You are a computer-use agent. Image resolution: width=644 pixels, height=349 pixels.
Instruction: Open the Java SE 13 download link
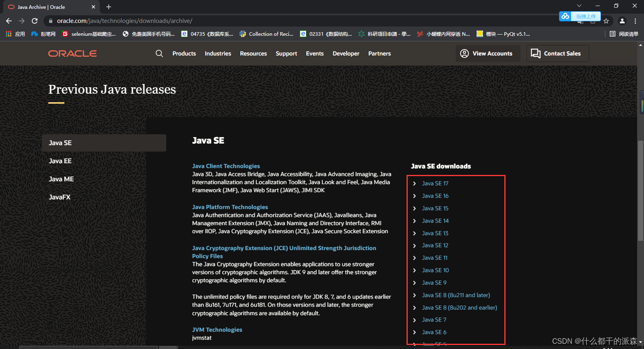pyautogui.click(x=435, y=233)
